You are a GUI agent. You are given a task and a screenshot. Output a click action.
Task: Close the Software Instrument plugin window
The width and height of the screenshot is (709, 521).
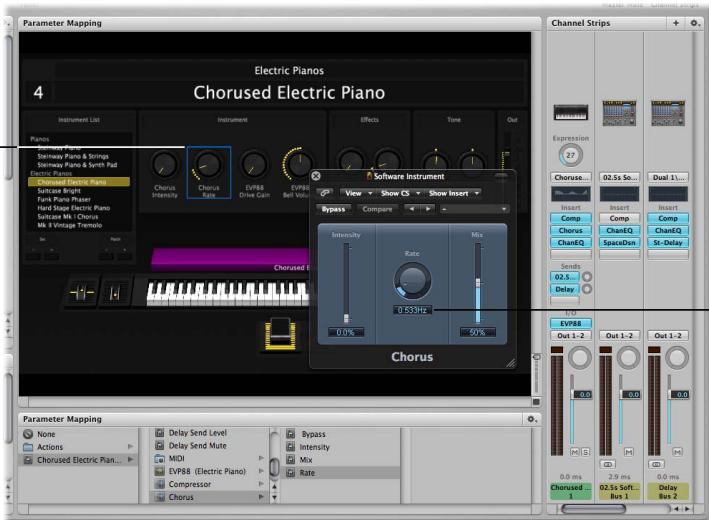click(316, 176)
